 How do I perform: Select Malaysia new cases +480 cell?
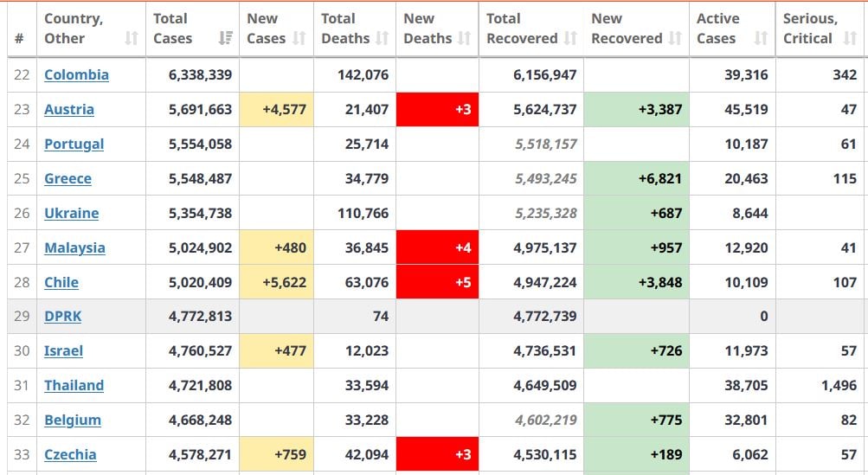click(x=276, y=248)
